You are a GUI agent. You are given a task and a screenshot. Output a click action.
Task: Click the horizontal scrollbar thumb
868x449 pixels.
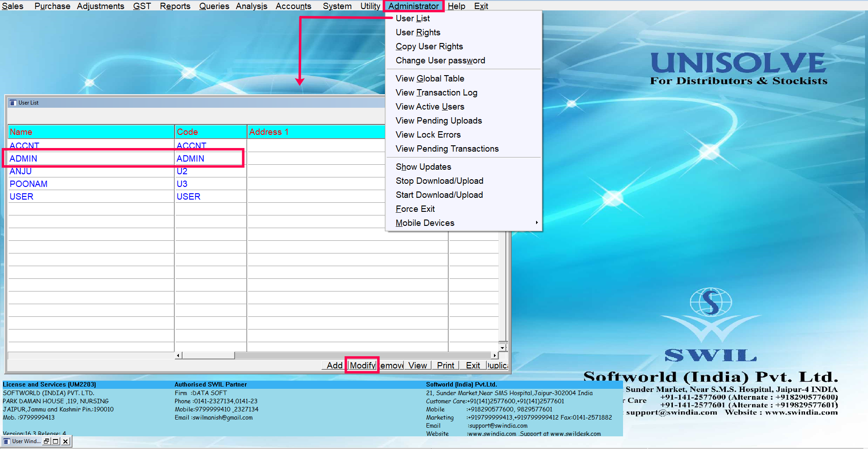[x=208, y=355]
